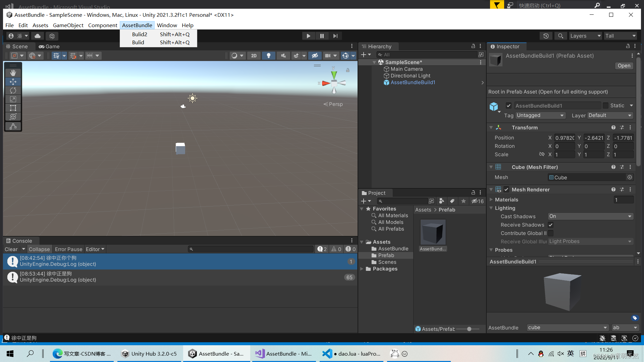
Task: Open the Console Editor dropdown
Action: tap(95, 249)
